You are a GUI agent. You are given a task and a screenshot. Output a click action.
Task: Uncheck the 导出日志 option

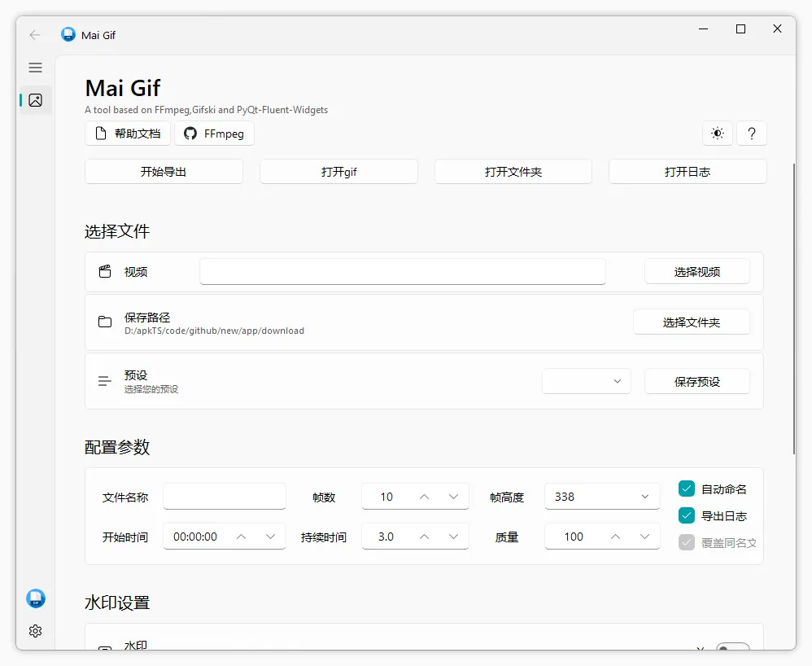coord(688,515)
